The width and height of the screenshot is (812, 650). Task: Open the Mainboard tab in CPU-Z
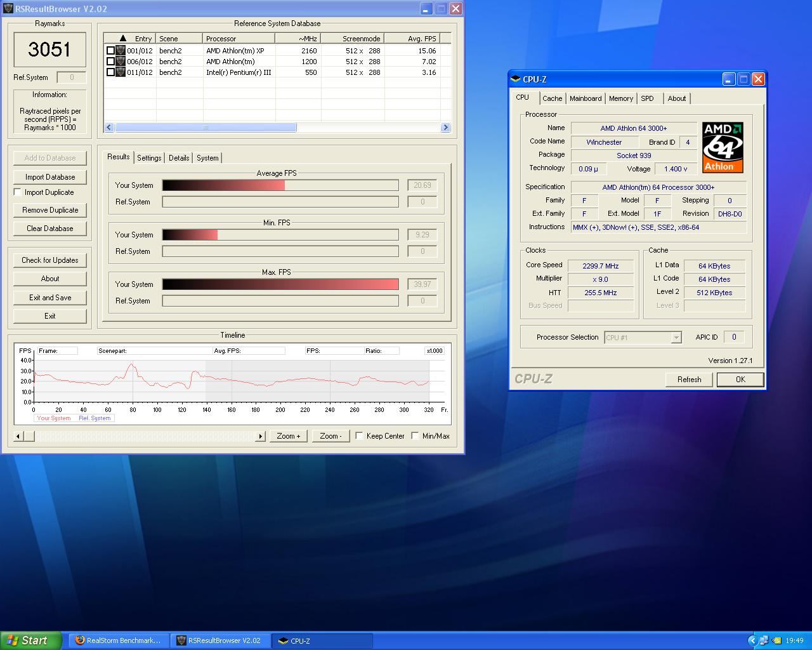[586, 98]
